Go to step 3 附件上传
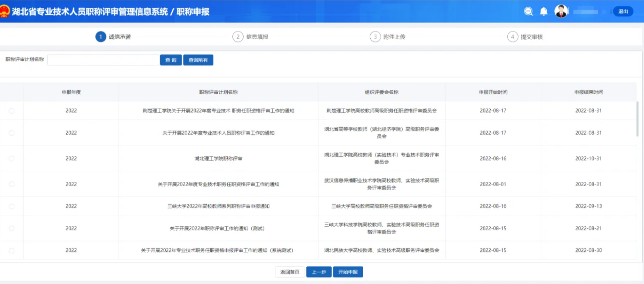644x284 pixels. tap(388, 37)
